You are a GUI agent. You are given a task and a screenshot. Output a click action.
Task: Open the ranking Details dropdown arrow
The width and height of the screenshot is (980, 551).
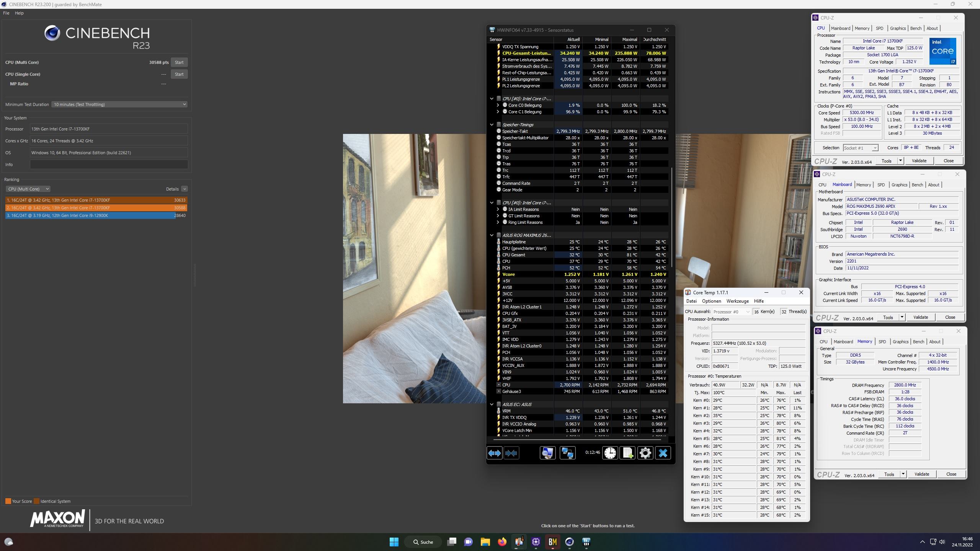(x=185, y=189)
